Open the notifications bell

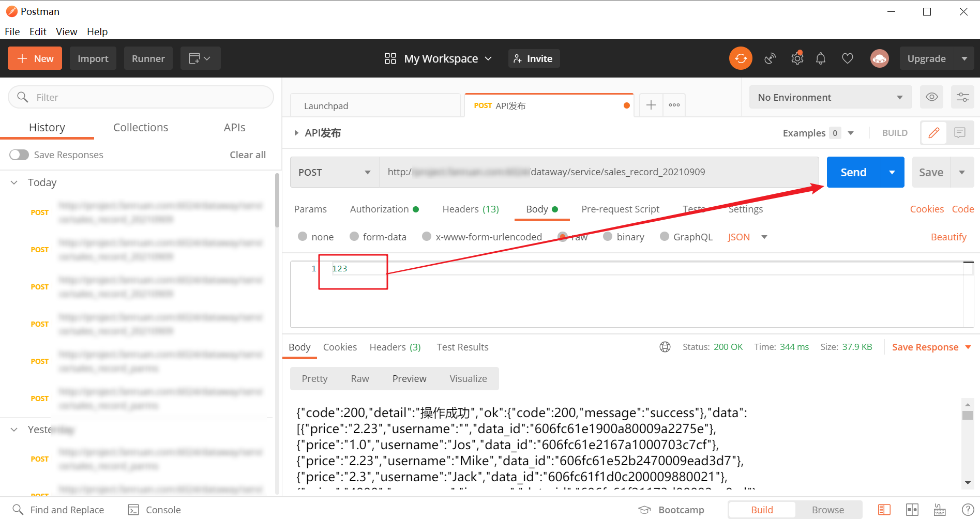pyautogui.click(x=821, y=58)
